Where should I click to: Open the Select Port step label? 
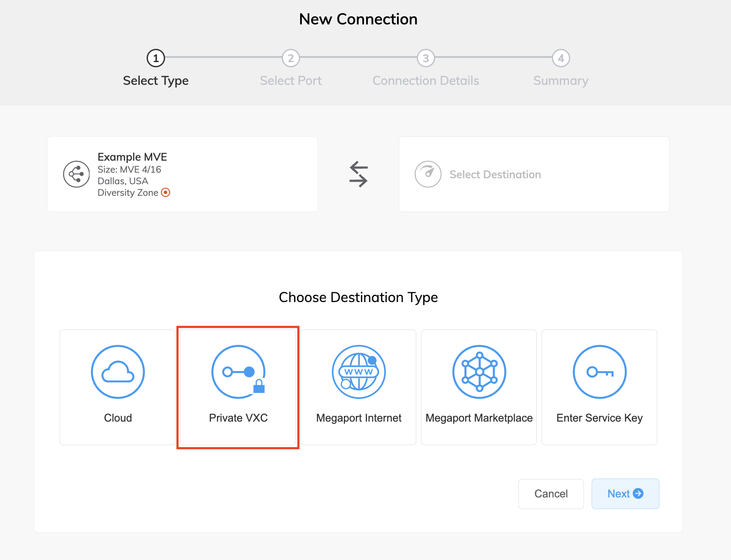(291, 81)
